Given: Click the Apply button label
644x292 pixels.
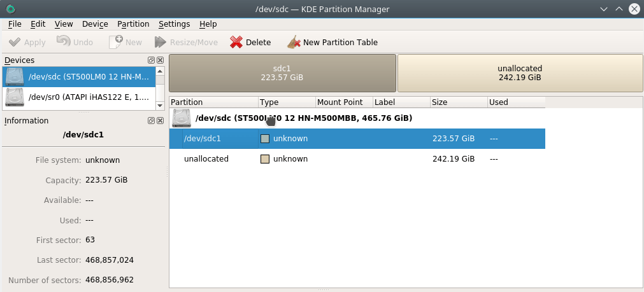Looking at the screenshot, I should pyautogui.click(x=35, y=43).
